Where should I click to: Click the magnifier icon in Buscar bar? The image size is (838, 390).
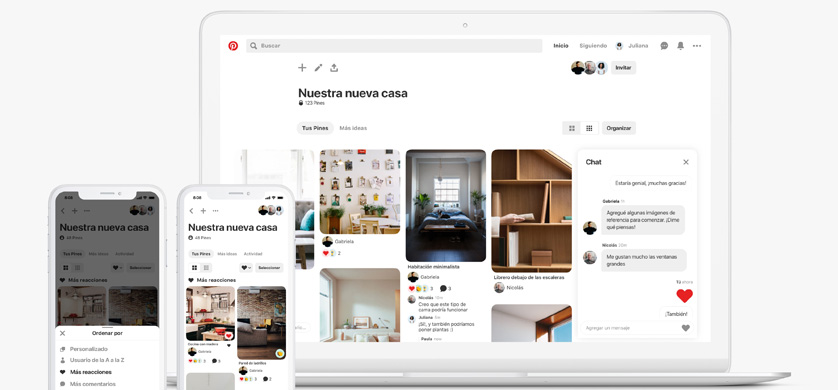(253, 46)
